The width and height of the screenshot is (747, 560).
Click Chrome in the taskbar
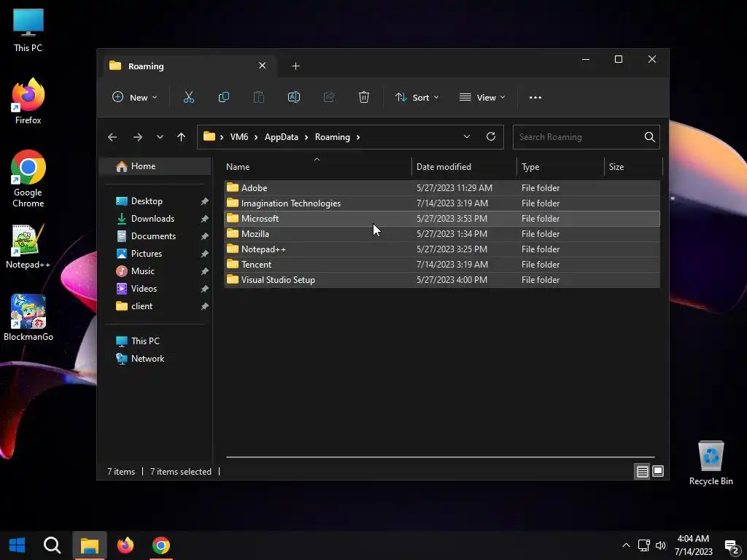(161, 545)
